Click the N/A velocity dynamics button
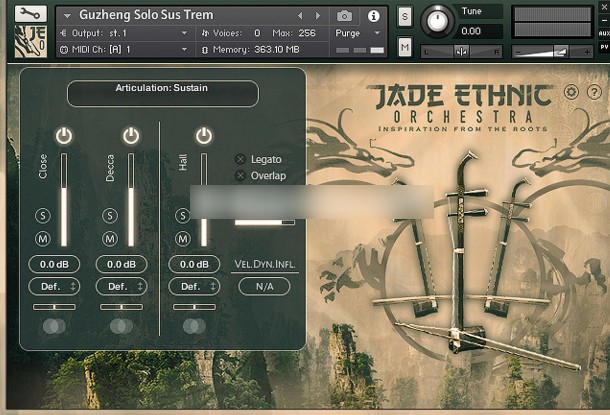Image resolution: width=610 pixels, height=415 pixels. click(x=264, y=287)
